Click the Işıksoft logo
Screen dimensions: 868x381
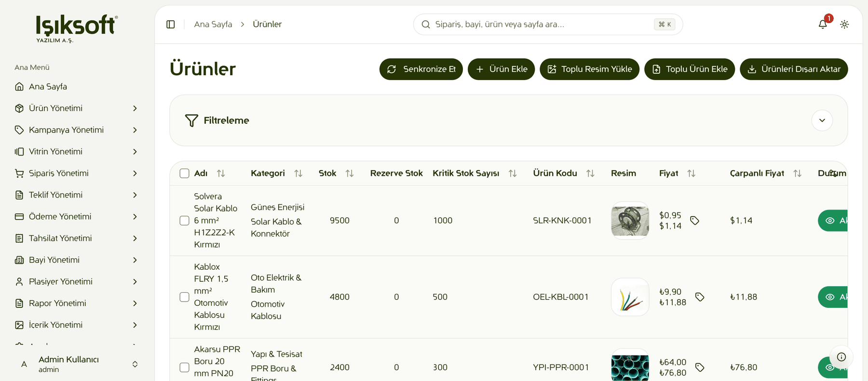pos(77,28)
